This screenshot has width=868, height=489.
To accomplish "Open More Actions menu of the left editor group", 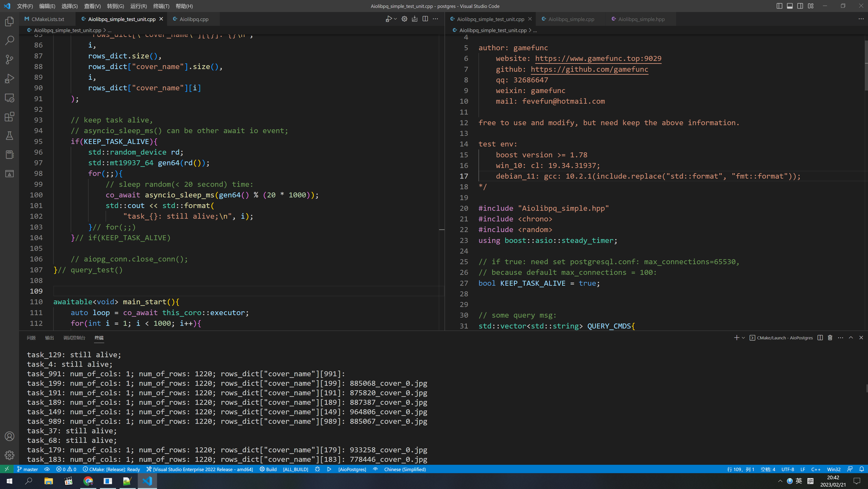I will (x=435, y=19).
